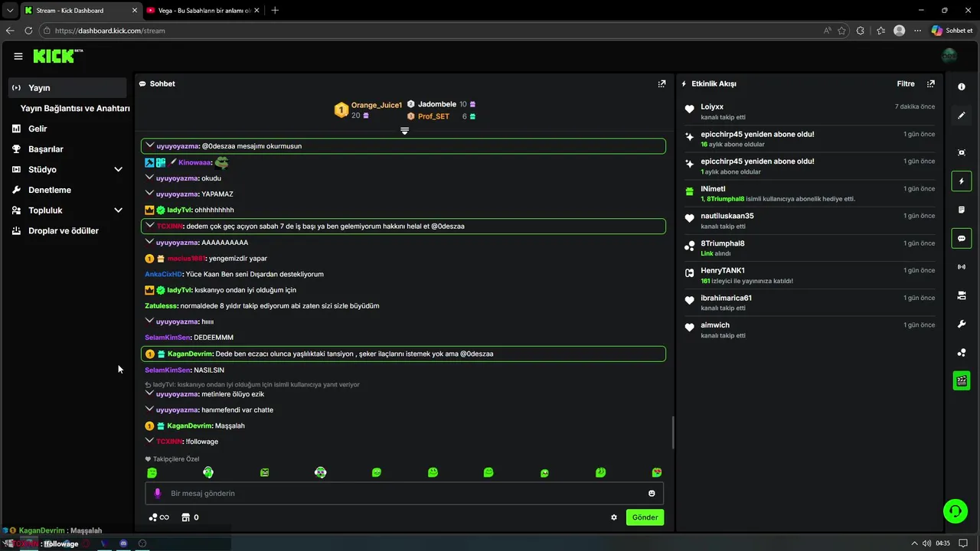Open the emoji picker in the message box
The width and height of the screenshot is (980, 551).
[652, 494]
